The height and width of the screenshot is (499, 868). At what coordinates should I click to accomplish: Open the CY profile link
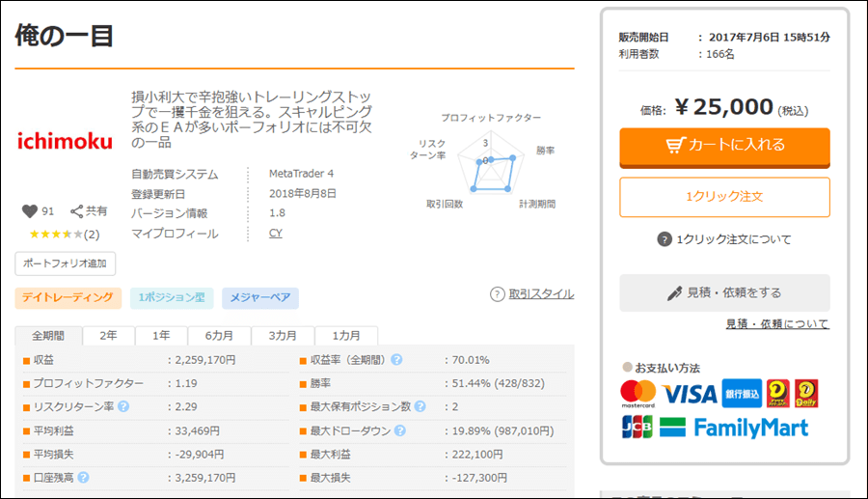[276, 234]
